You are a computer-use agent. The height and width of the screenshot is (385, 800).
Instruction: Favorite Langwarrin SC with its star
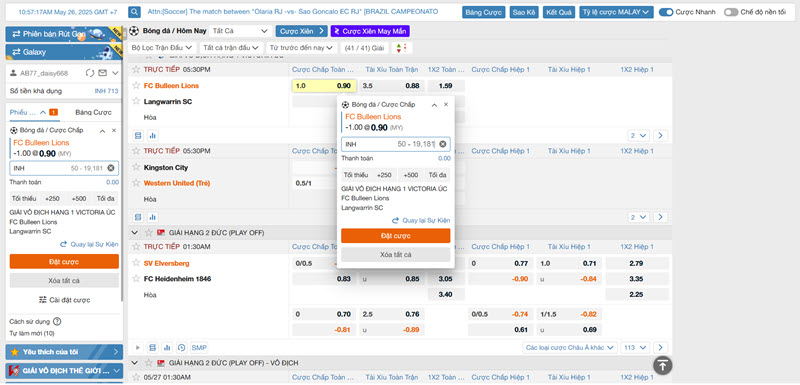[136, 101]
